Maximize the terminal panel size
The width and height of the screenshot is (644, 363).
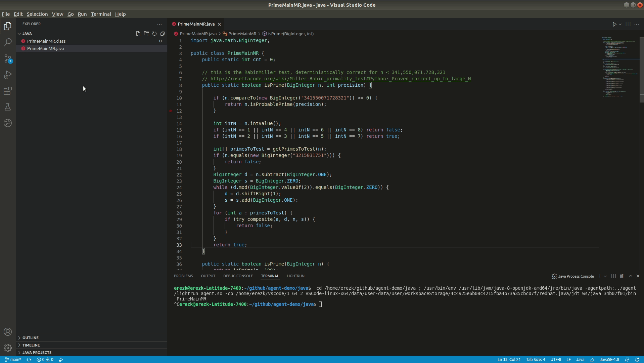(630, 276)
